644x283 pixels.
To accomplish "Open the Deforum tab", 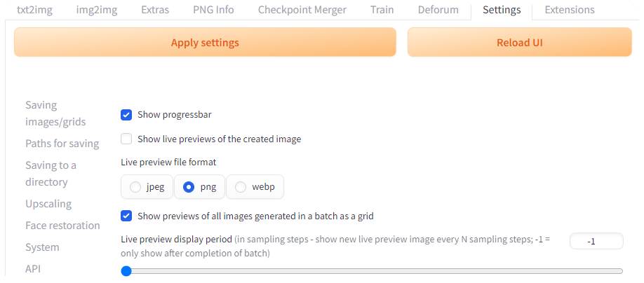I will coord(438,10).
